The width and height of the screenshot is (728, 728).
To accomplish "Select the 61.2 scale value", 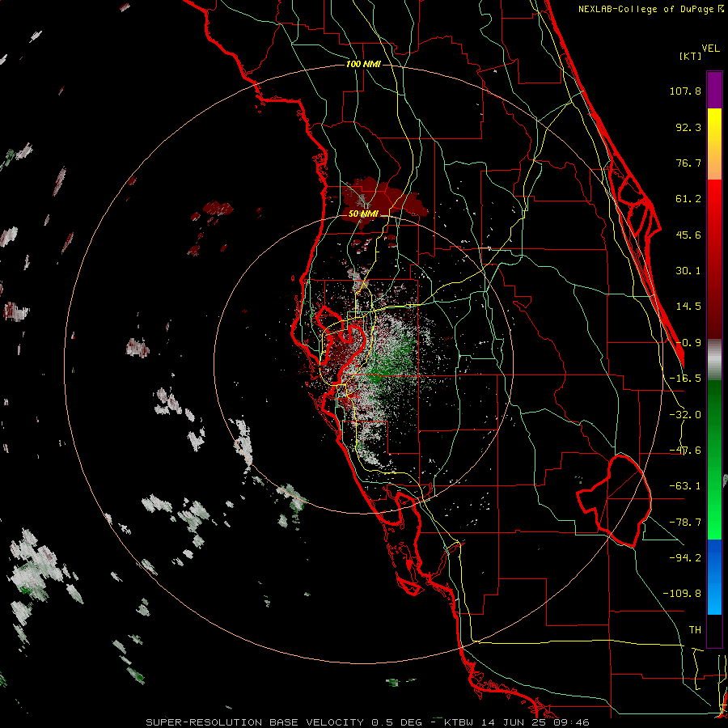I will coord(688,199).
